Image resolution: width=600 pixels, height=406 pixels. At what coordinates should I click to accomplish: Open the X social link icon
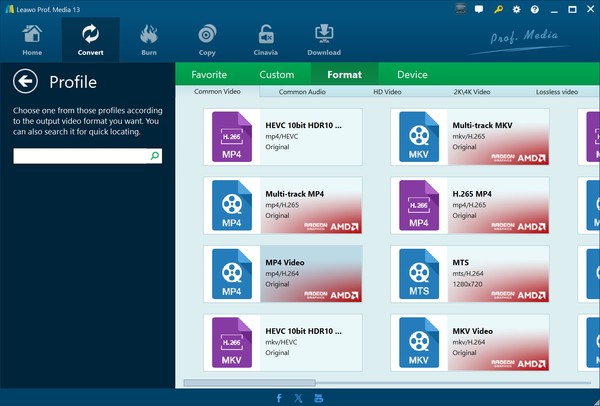[x=298, y=398]
